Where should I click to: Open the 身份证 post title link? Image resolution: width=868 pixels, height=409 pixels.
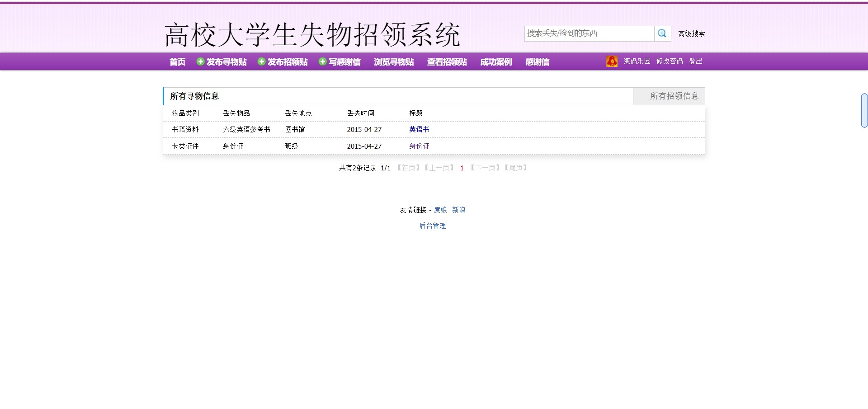(419, 146)
